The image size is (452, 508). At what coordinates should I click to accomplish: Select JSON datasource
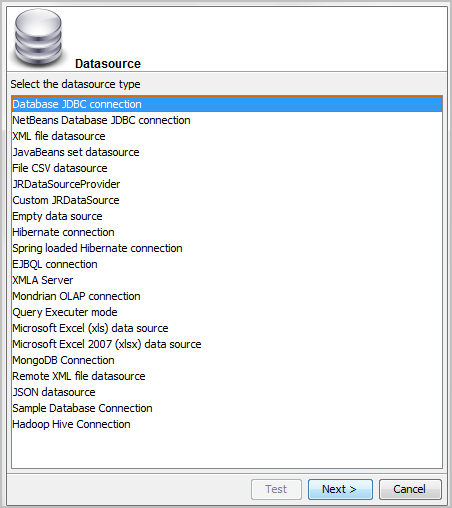click(227, 392)
